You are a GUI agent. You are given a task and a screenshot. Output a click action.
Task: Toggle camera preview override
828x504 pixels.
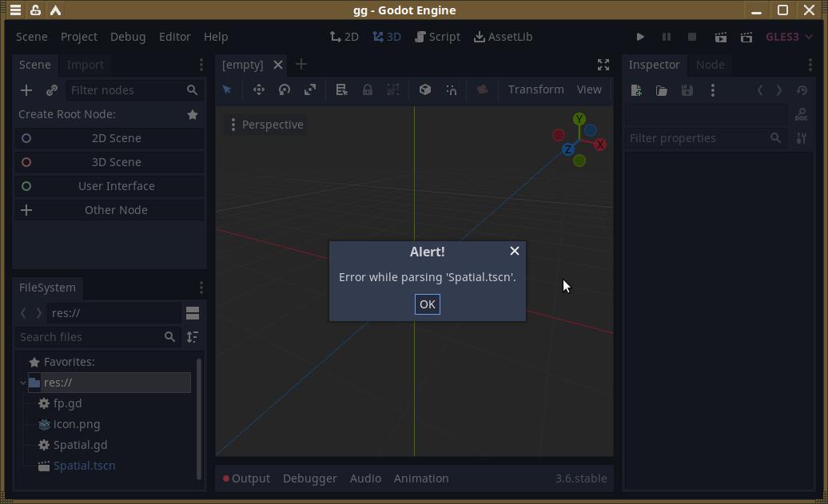pos(482,89)
